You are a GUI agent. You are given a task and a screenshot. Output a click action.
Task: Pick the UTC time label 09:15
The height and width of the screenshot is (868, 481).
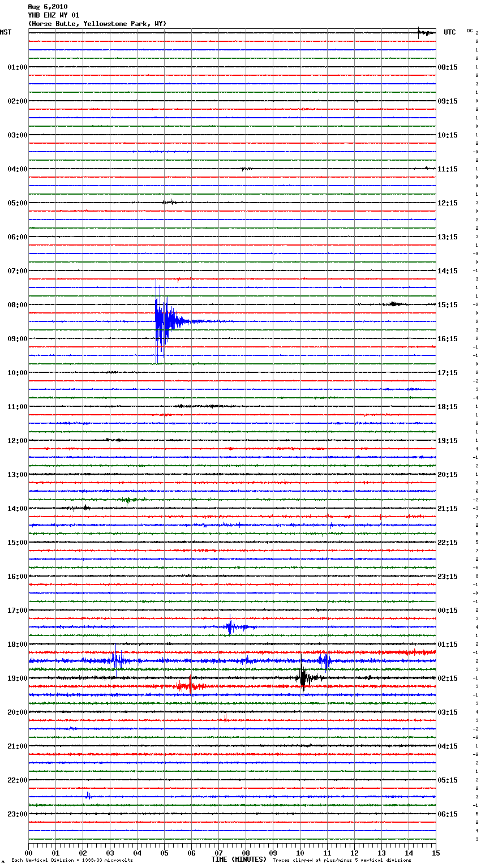click(x=448, y=101)
